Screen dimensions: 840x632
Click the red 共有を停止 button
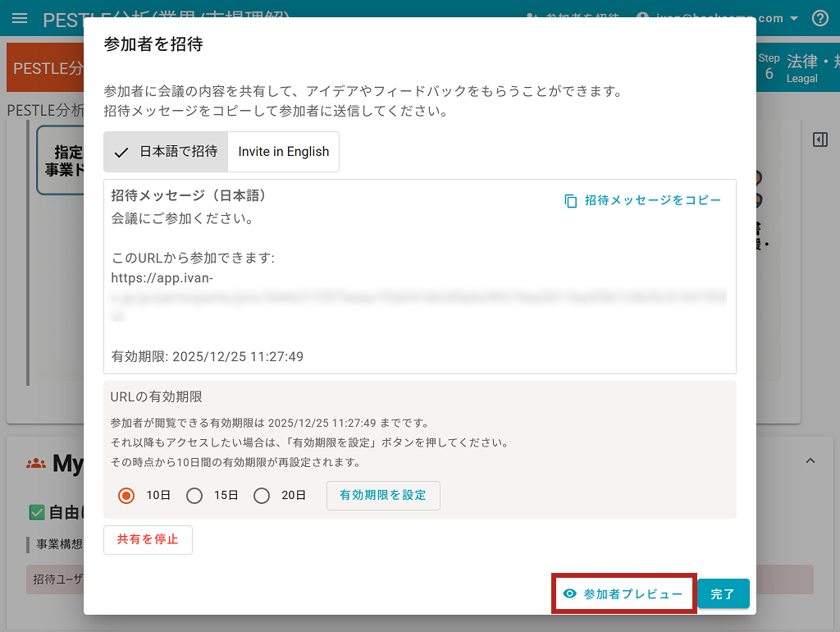148,540
